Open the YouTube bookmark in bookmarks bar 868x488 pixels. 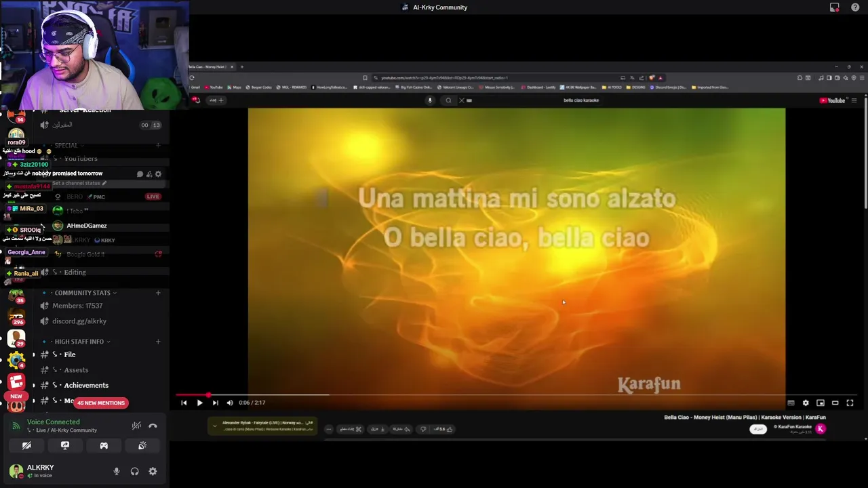click(214, 87)
